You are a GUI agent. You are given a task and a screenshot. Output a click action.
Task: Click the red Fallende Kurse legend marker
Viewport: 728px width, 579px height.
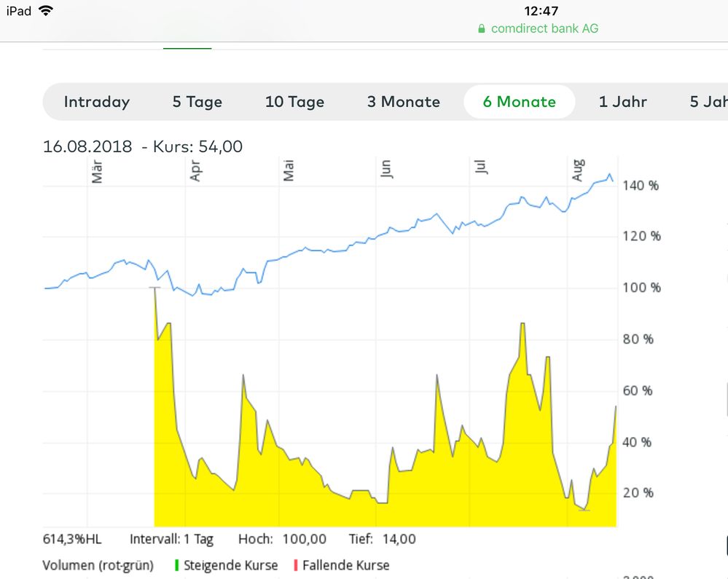pos(296,565)
